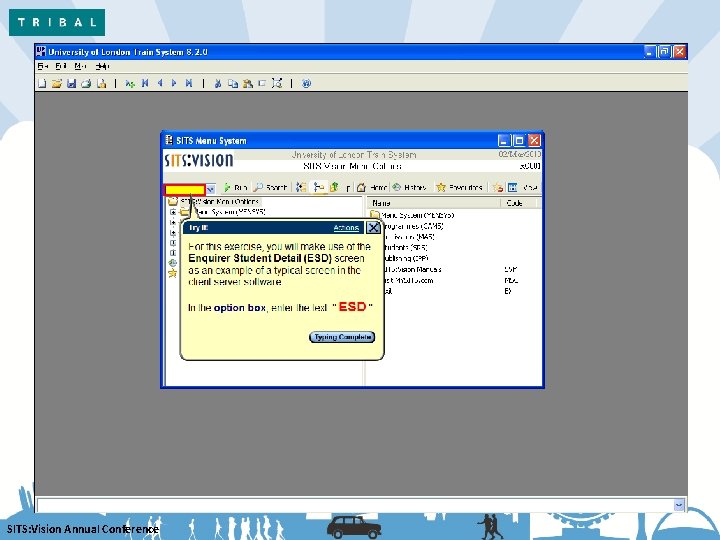Screen dimensions: 720x540
Task: Click the Code column header
Action: pos(518,203)
